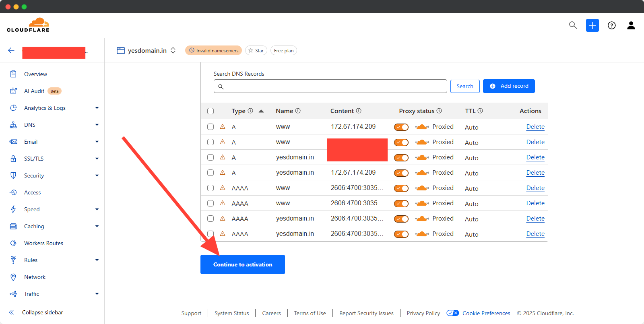The height and width of the screenshot is (324, 644).
Task: Click the Caching drive icon
Action: point(13,226)
